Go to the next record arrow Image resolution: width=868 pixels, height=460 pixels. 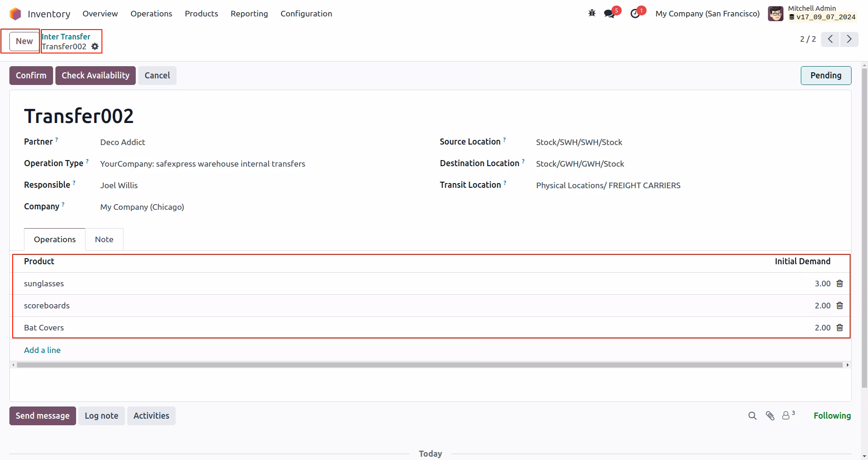coord(849,39)
